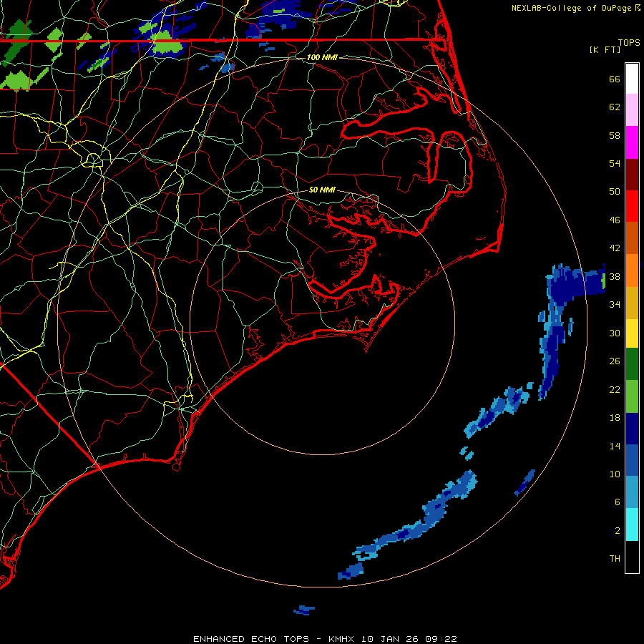Click the '58' legend value
Image resolution: width=644 pixels, height=644 pixels.
[x=615, y=135]
